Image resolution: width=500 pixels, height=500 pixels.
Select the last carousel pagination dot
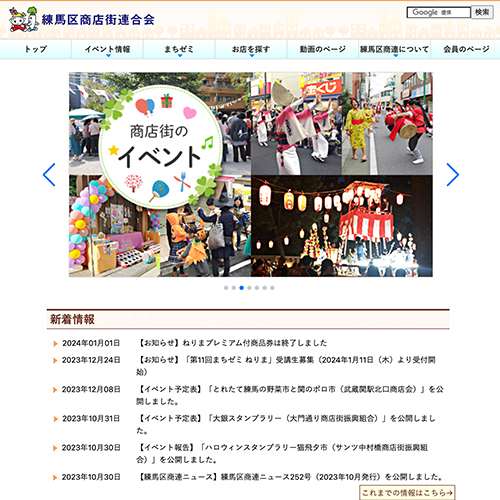272,288
